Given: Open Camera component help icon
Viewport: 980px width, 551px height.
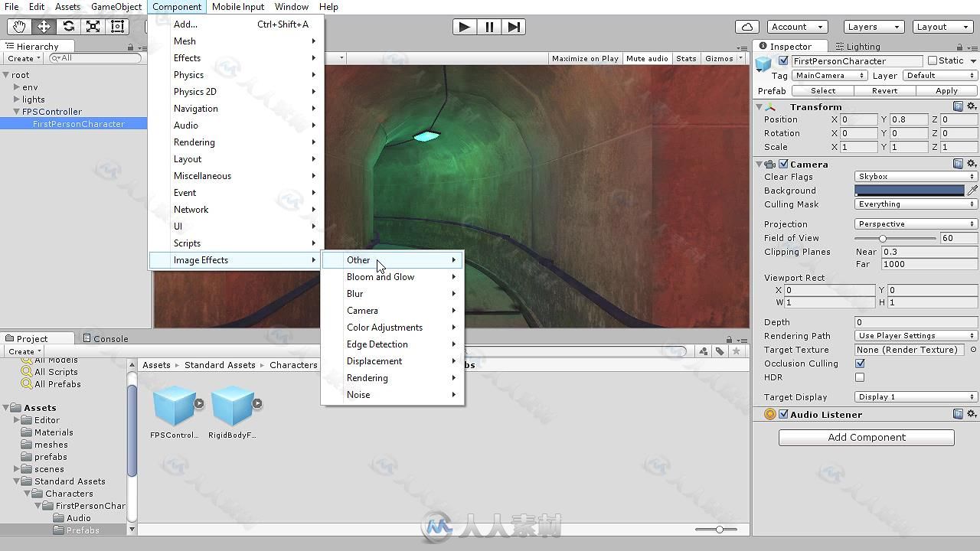Looking at the screenshot, I should coord(958,164).
